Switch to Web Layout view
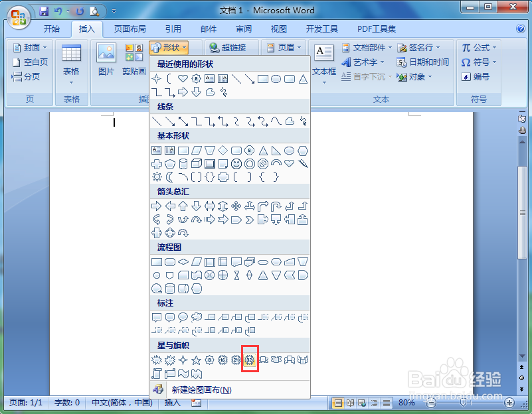The height and width of the screenshot is (414, 532). point(362,403)
